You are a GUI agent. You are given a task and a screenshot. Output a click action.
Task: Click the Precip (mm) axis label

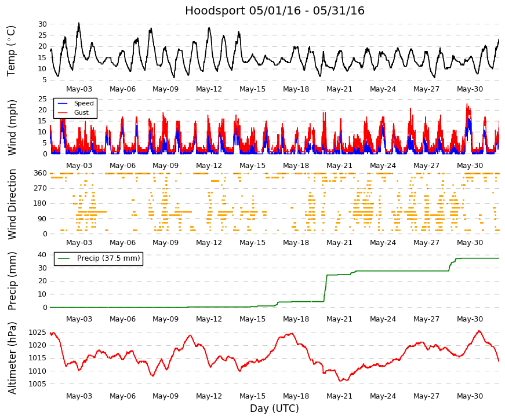click(x=12, y=281)
